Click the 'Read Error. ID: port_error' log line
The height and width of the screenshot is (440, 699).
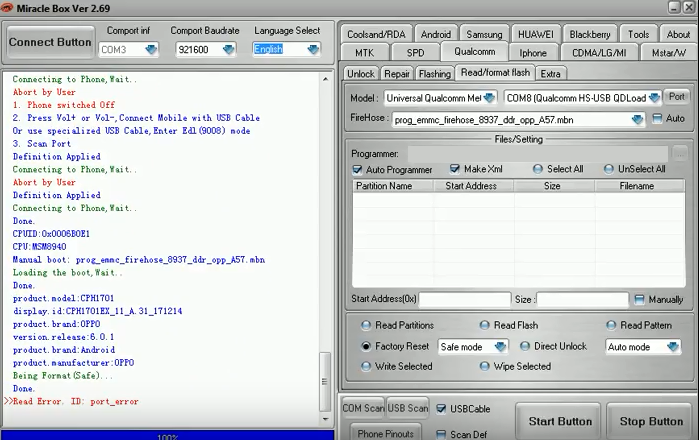[76, 401]
